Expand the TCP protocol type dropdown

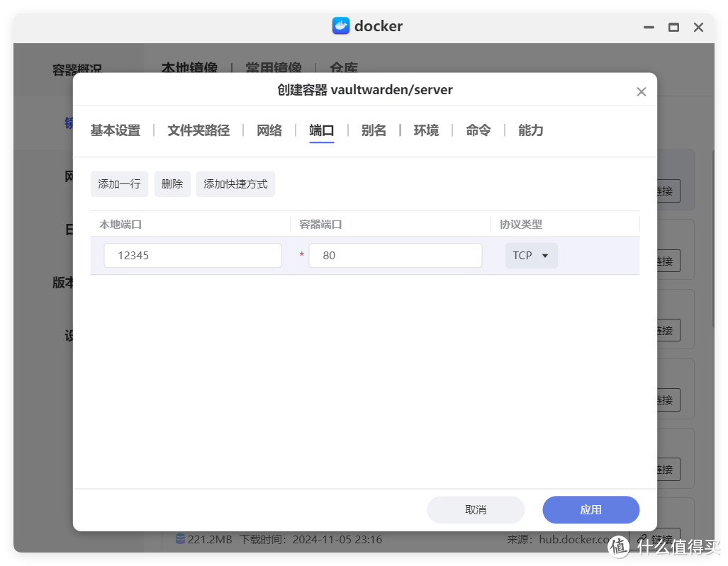pyautogui.click(x=531, y=256)
